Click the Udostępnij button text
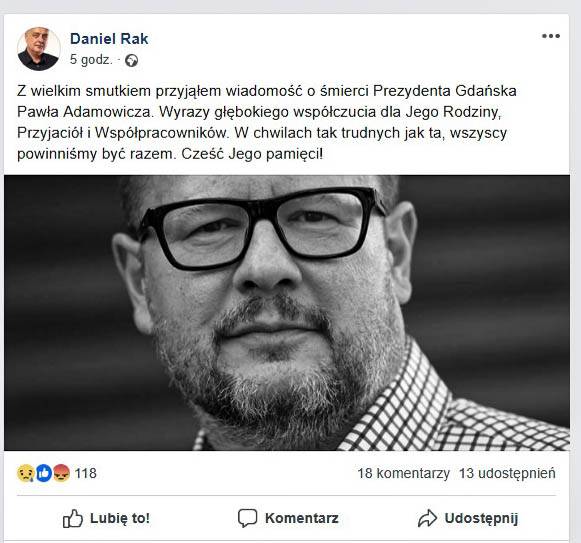 coord(481,518)
